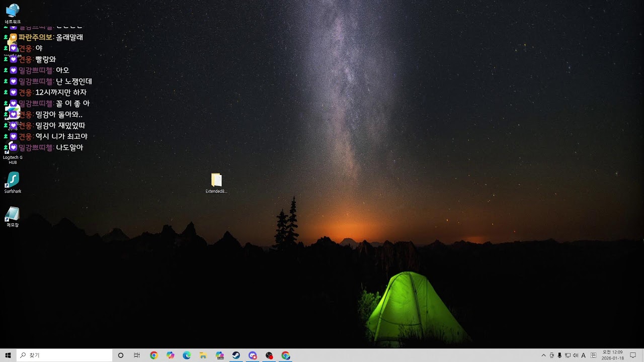Open the clock showing 오전 12:09
The width and height of the screenshot is (644, 362).
point(612,355)
